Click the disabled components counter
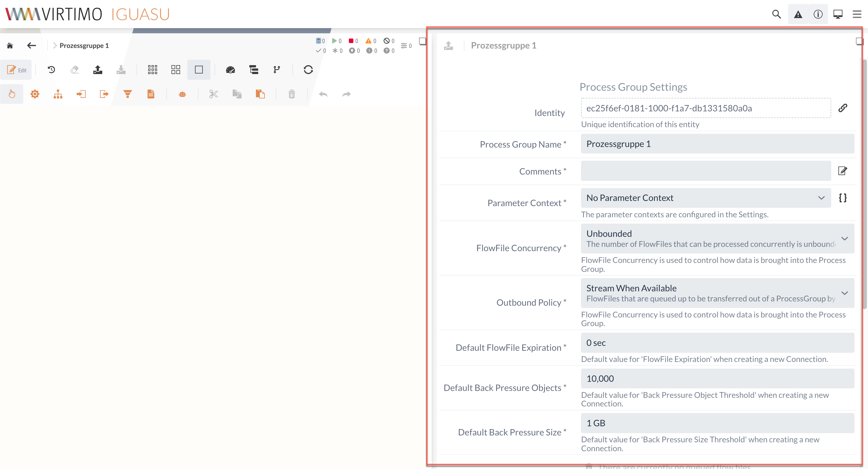868x469 pixels. 389,41
